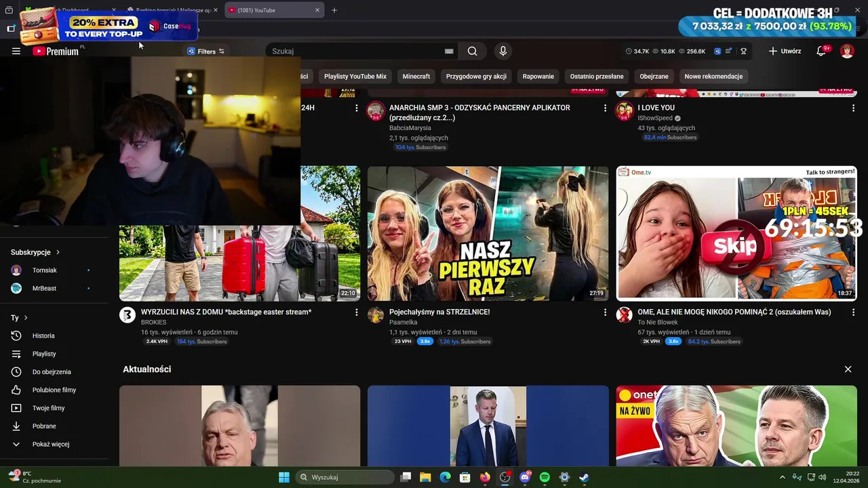Click the vidIQ blue logo icon

(x=717, y=51)
